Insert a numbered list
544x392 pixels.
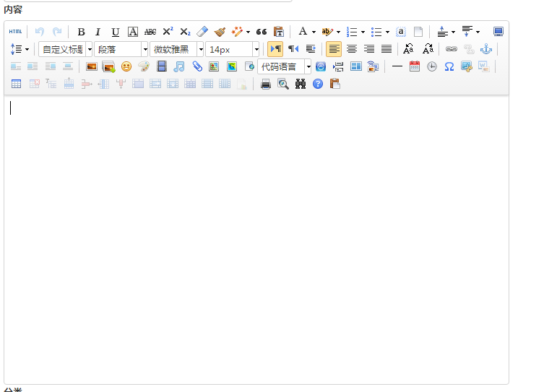pyautogui.click(x=352, y=32)
